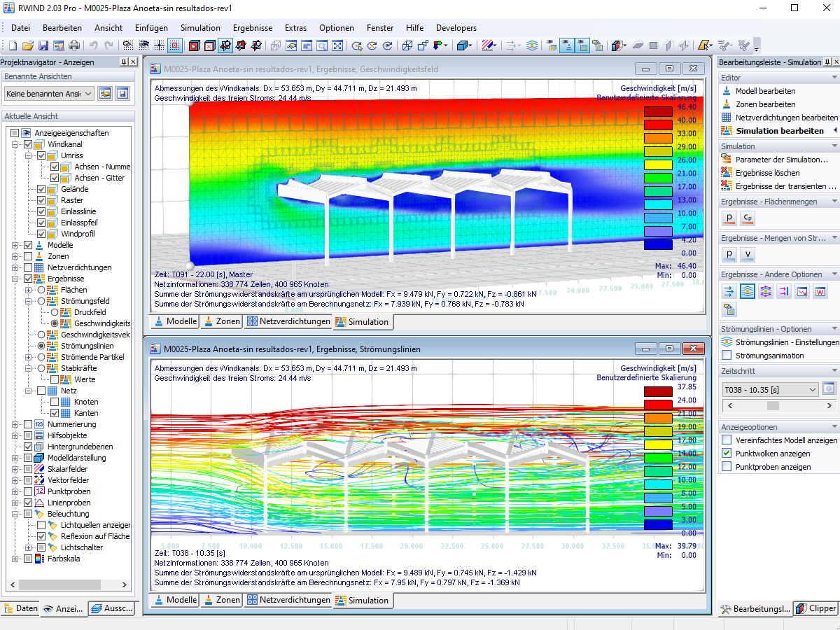Click the save named view diskette icon
Viewport: 840px width, 630px height.
coord(122,93)
